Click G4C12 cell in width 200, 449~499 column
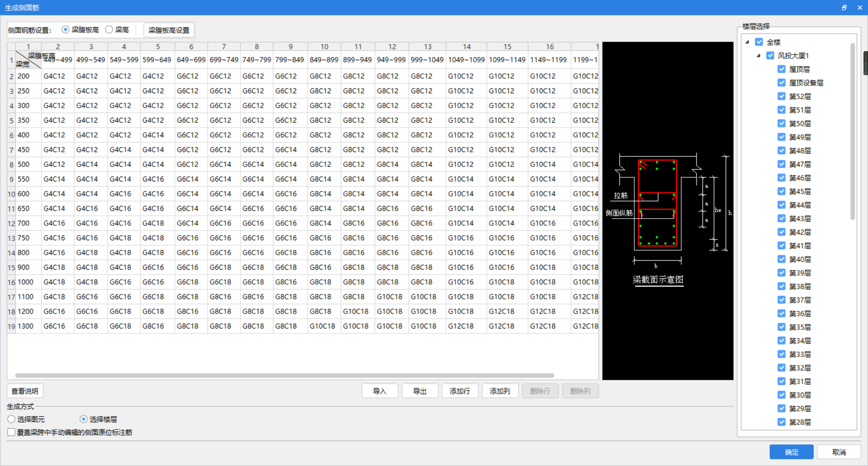Screen dimensions: 868x466 (x=58, y=76)
